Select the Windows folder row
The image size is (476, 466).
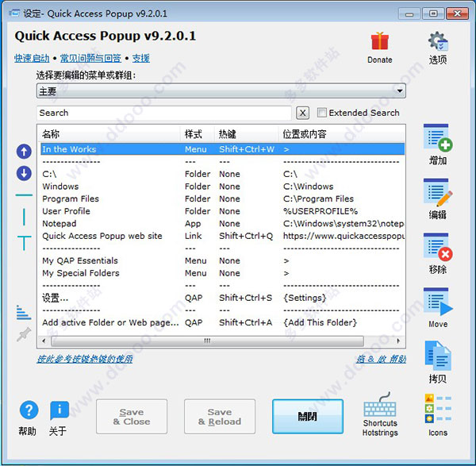222,187
